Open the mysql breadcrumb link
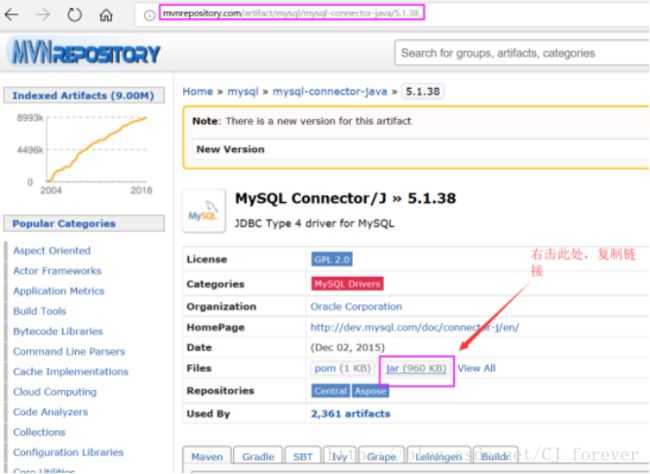650x474 pixels. point(243,91)
